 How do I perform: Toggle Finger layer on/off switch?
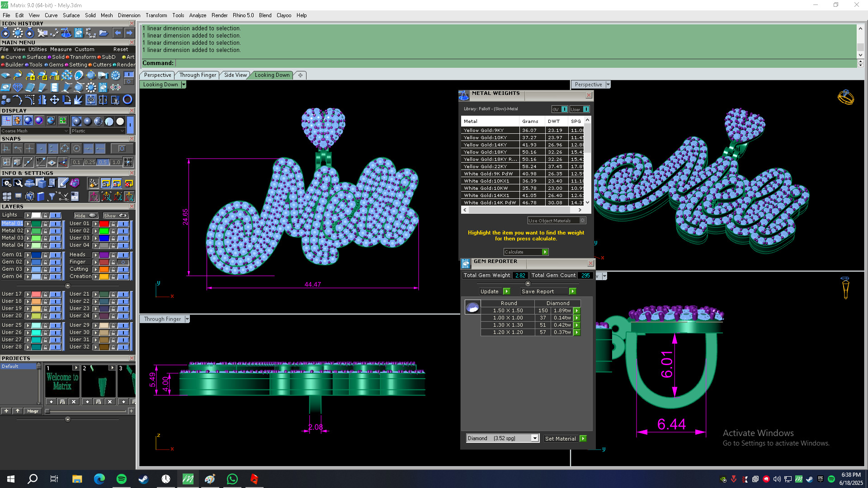pos(123,262)
